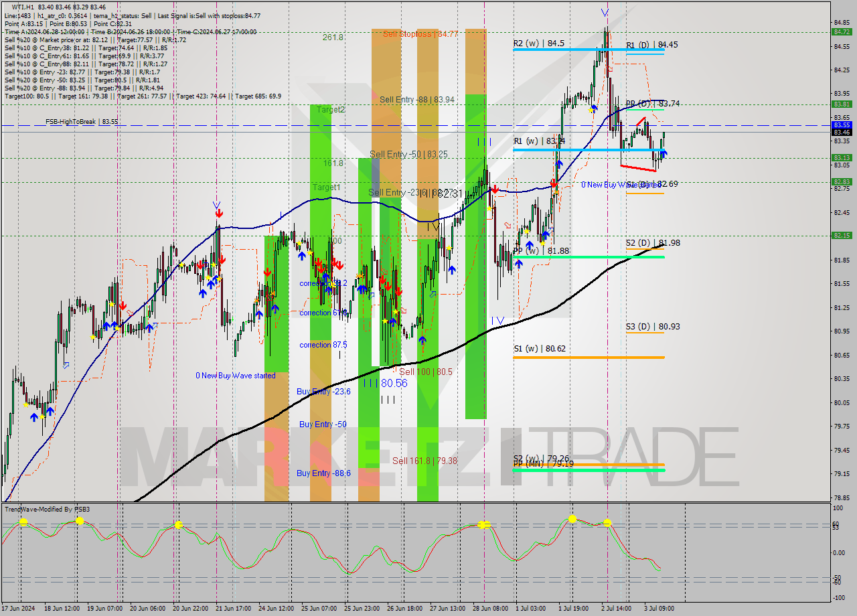Select the blue 83.55 price tag on axis
This screenshot has height=616, width=857.
click(842, 125)
